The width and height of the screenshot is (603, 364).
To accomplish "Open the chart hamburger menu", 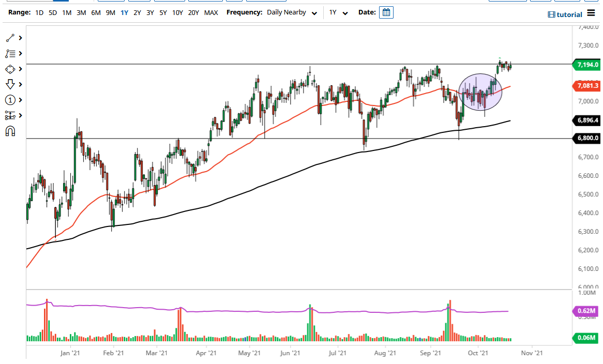I will click(590, 14).
